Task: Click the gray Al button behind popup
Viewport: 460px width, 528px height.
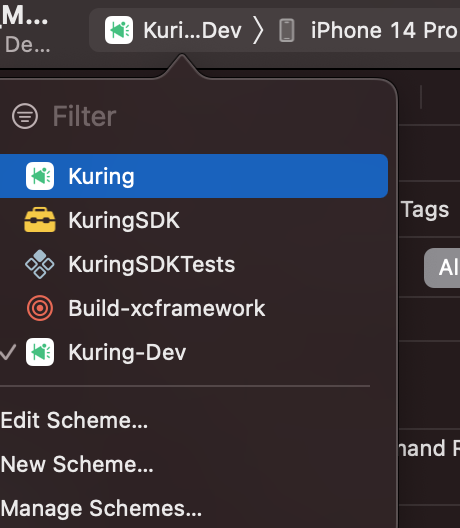Action: pos(442,268)
